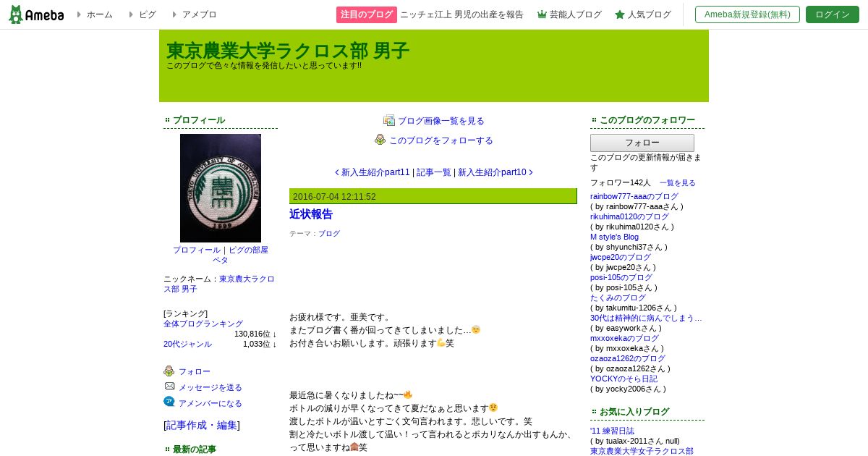Open the 一覧を見る followers link
868x456 pixels.
click(678, 183)
